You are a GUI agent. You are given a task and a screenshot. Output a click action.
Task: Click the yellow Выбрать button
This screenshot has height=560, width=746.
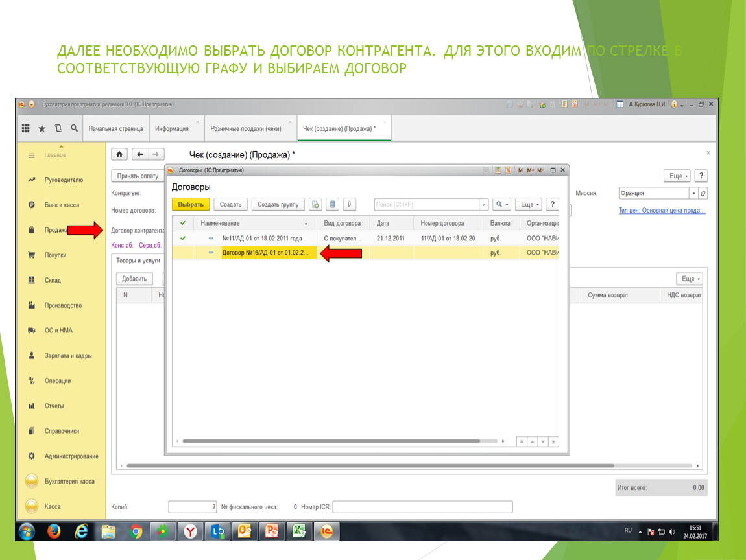coord(191,204)
